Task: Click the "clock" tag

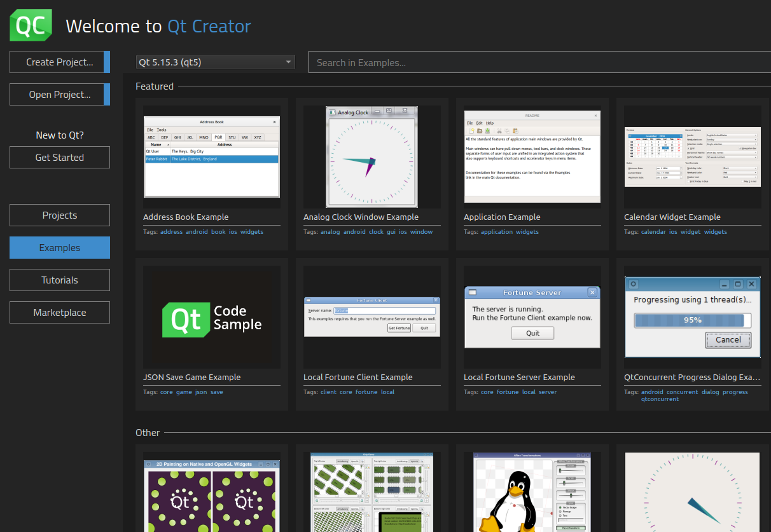Action: pyautogui.click(x=376, y=232)
